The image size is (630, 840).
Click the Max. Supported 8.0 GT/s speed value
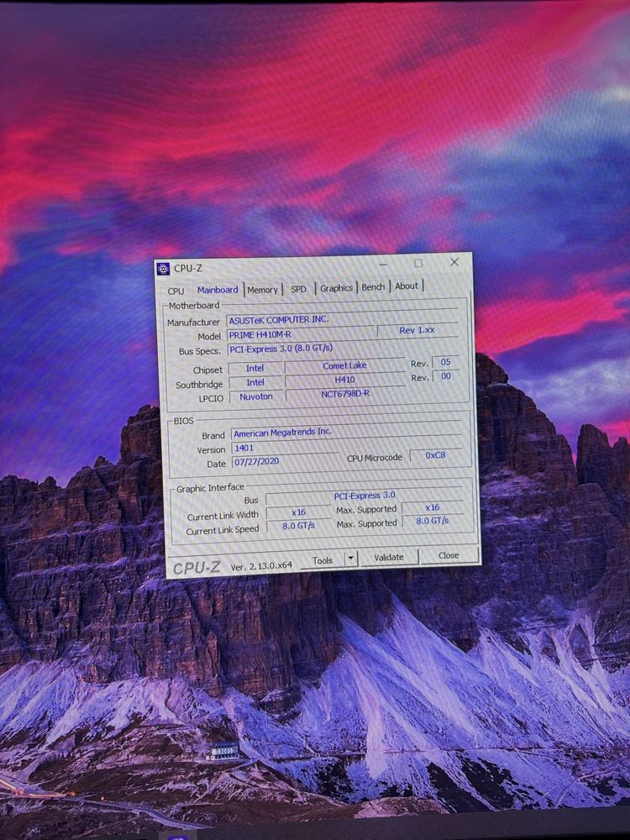pos(433,521)
